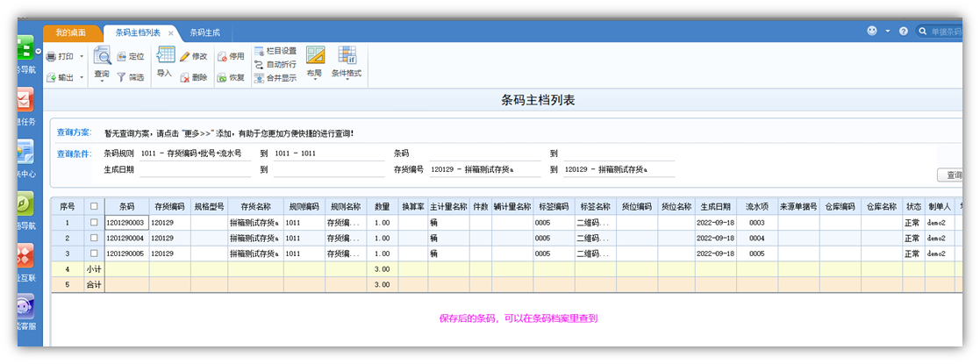This screenshot has width=980, height=364.
Task: Click cell 1201290005 in barcode column
Action: [127, 253]
